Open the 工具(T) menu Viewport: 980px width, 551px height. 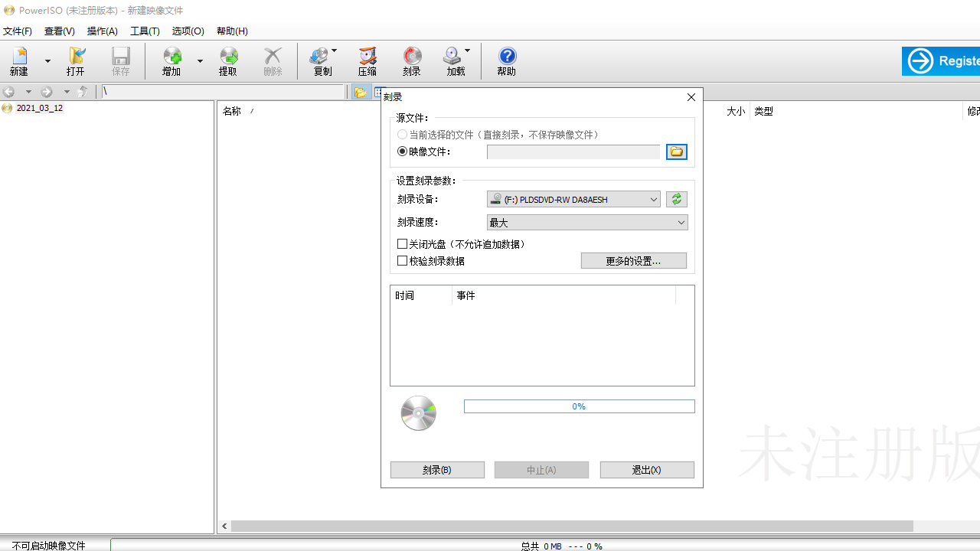tap(145, 31)
